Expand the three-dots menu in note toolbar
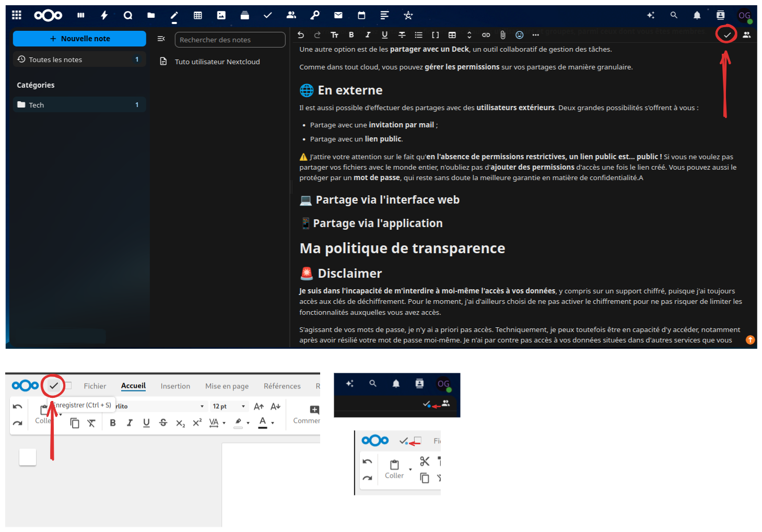Screen dimensions: 762x532 [x=535, y=35]
